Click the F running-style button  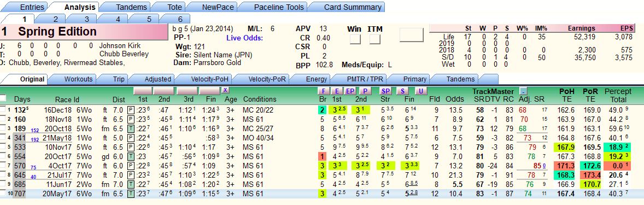click(324, 91)
